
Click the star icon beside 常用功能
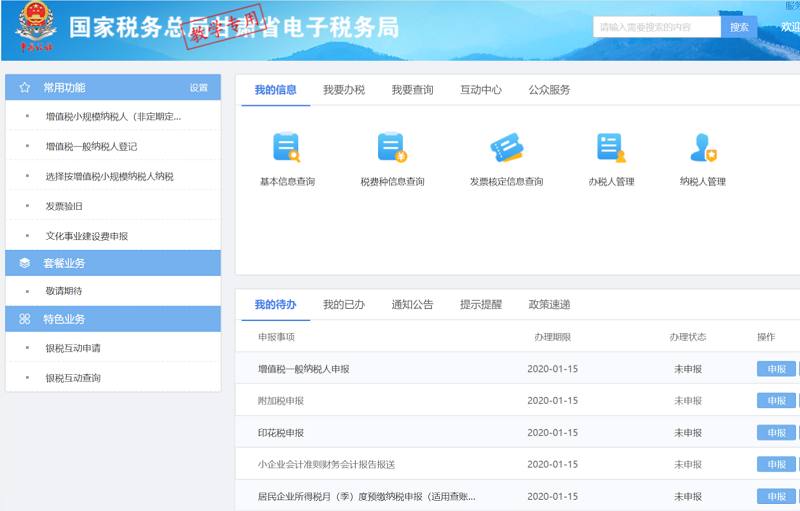[25, 88]
